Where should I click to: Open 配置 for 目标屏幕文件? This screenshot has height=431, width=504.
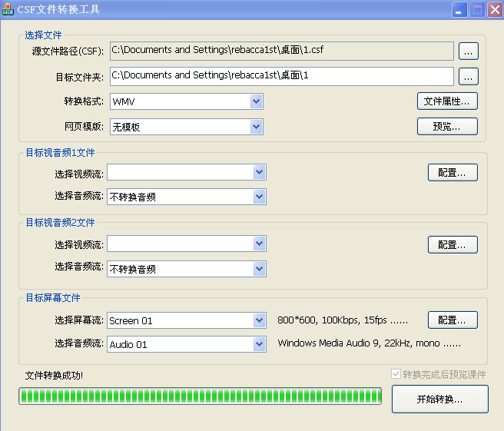coord(453,320)
